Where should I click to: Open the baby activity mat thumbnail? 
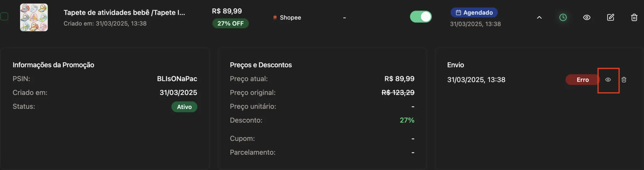point(34,17)
